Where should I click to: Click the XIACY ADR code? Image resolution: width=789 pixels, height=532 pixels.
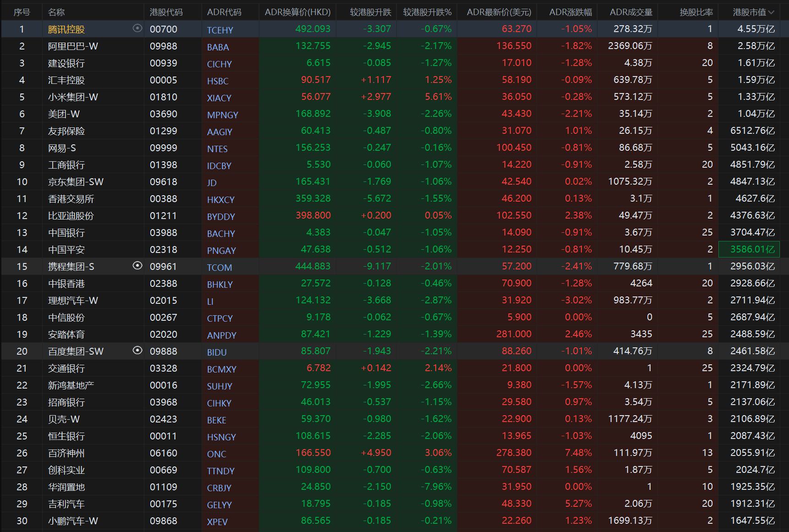click(x=219, y=98)
